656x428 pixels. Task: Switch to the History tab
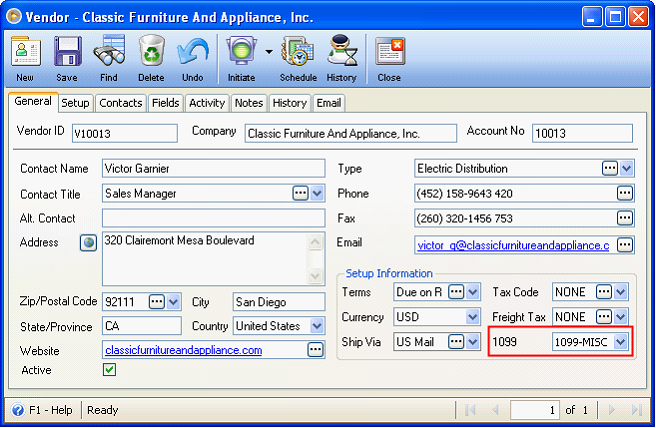[290, 103]
